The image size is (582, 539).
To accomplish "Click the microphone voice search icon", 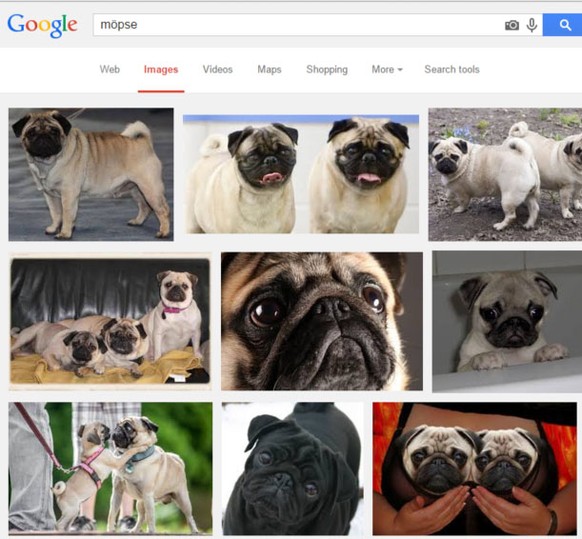I will (532, 25).
